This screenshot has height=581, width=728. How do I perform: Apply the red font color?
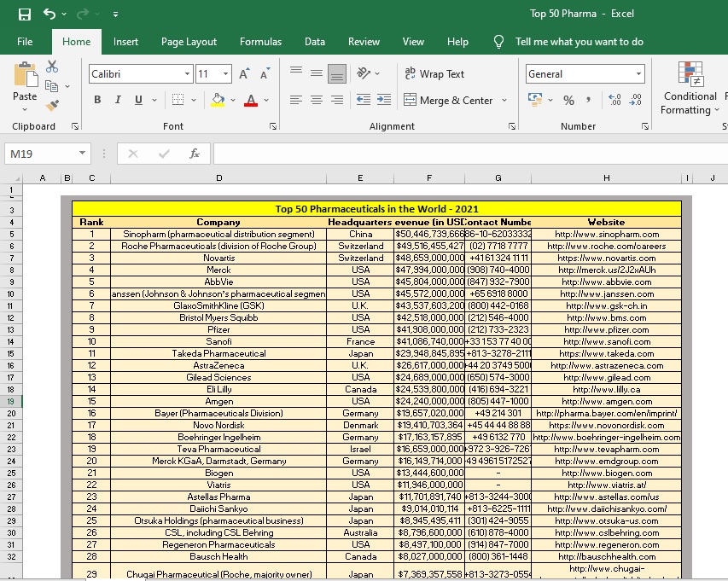pos(251,100)
